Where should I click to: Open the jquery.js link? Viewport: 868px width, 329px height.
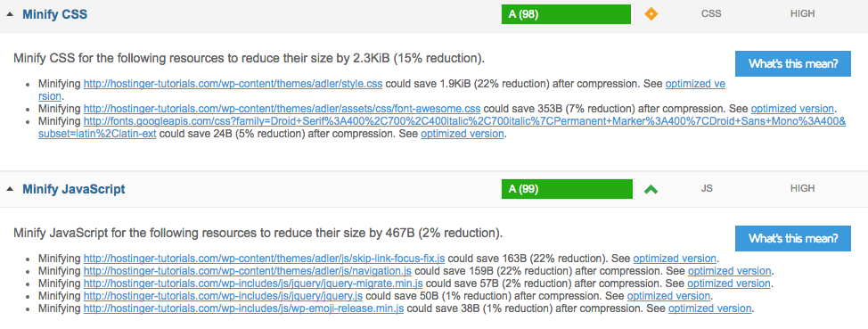pos(223,296)
